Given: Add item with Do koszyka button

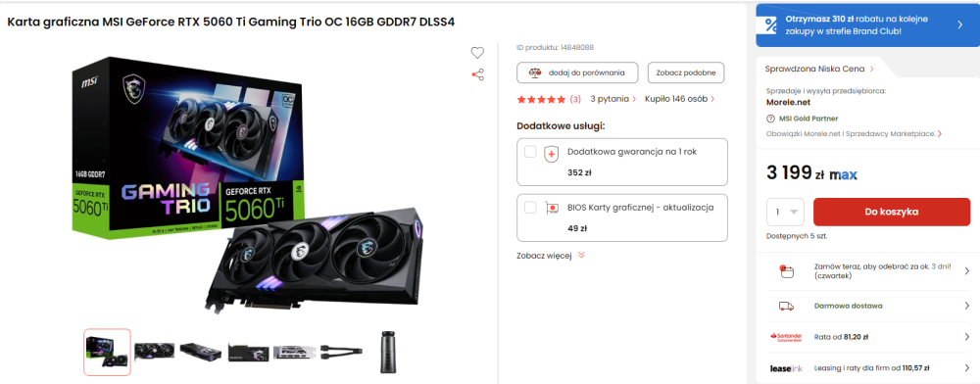Looking at the screenshot, I should click(892, 212).
